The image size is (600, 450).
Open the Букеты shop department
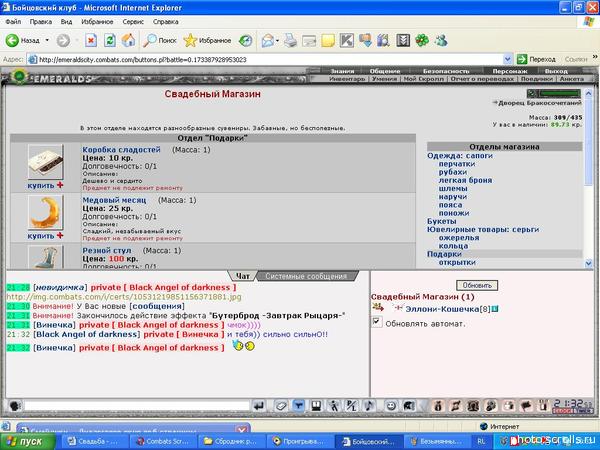click(442, 221)
